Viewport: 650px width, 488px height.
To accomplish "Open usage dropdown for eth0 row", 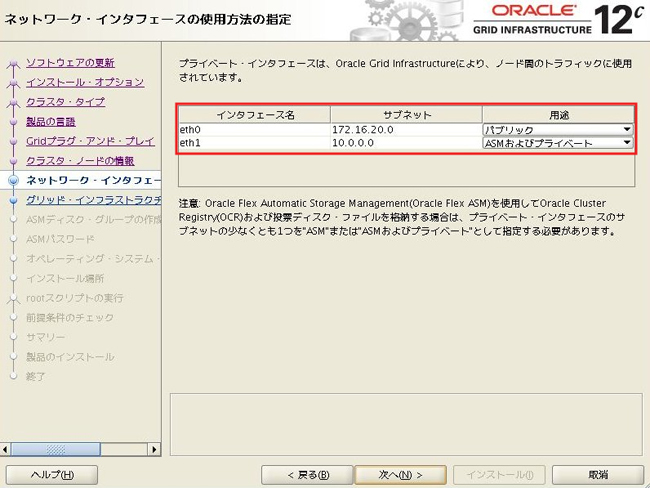I will [558, 130].
